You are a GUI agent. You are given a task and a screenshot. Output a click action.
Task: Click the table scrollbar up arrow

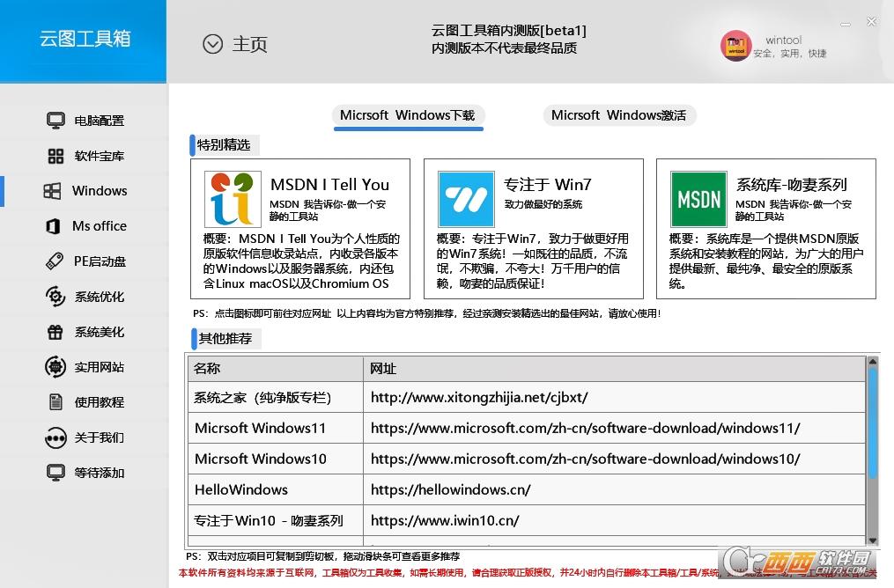click(872, 361)
